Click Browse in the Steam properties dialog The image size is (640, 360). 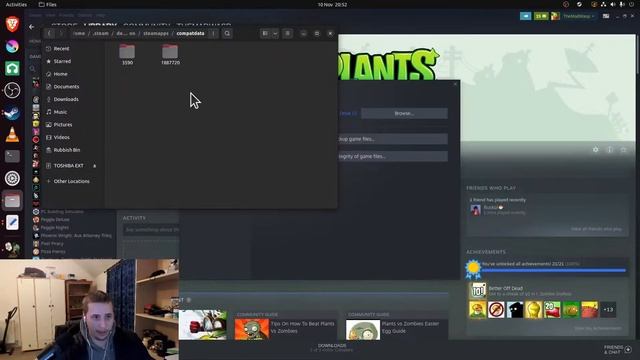404,113
